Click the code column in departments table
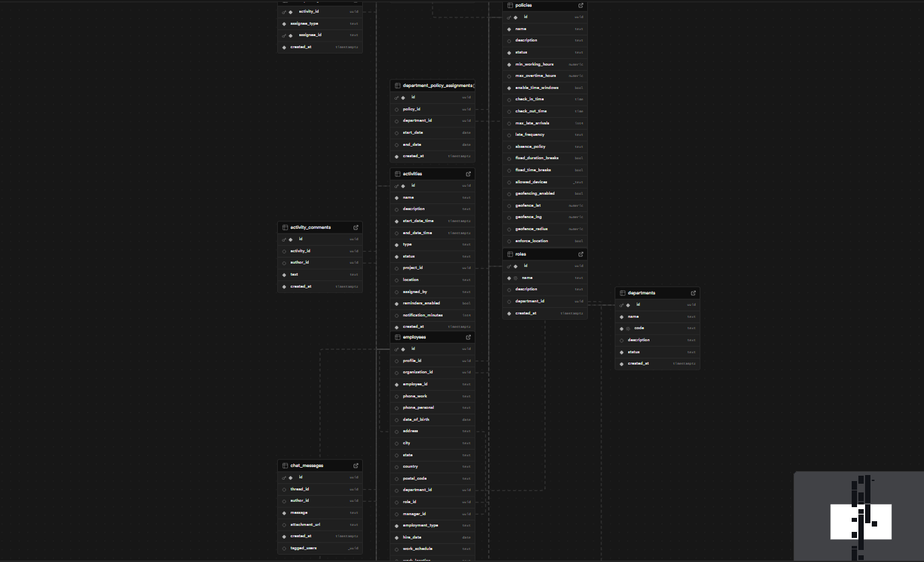This screenshot has height=562, width=924. pyautogui.click(x=658, y=329)
